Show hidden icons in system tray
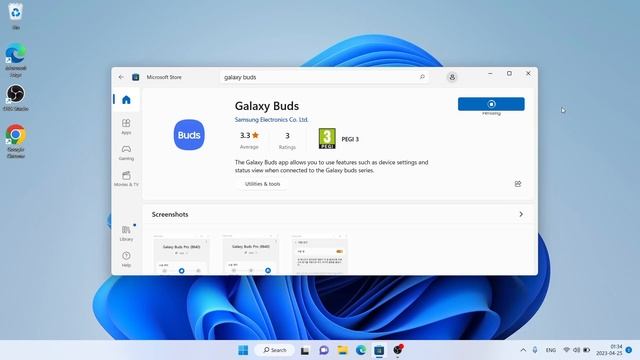The image size is (640, 360). tap(523, 350)
